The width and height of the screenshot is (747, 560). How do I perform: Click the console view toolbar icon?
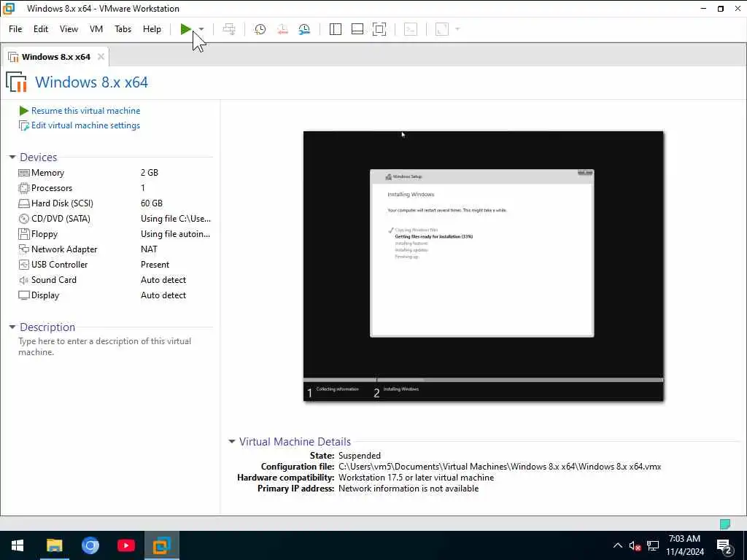[410, 29]
